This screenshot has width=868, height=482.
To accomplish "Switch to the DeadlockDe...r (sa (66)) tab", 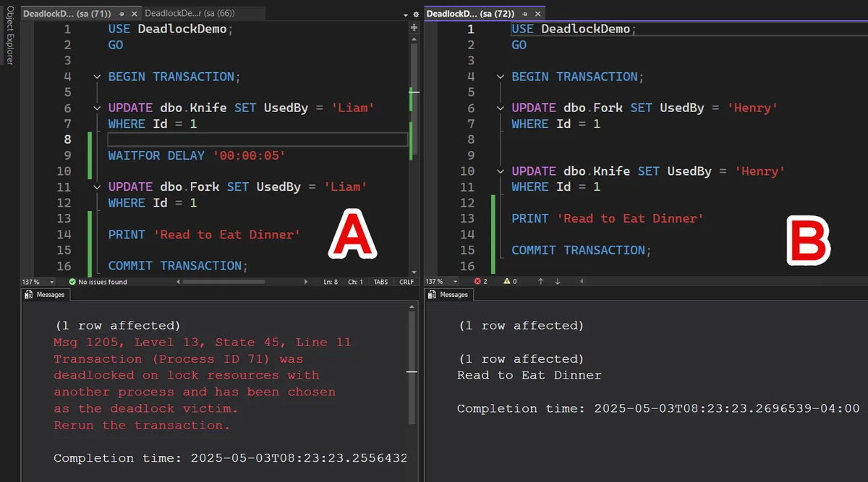I will [x=190, y=14].
